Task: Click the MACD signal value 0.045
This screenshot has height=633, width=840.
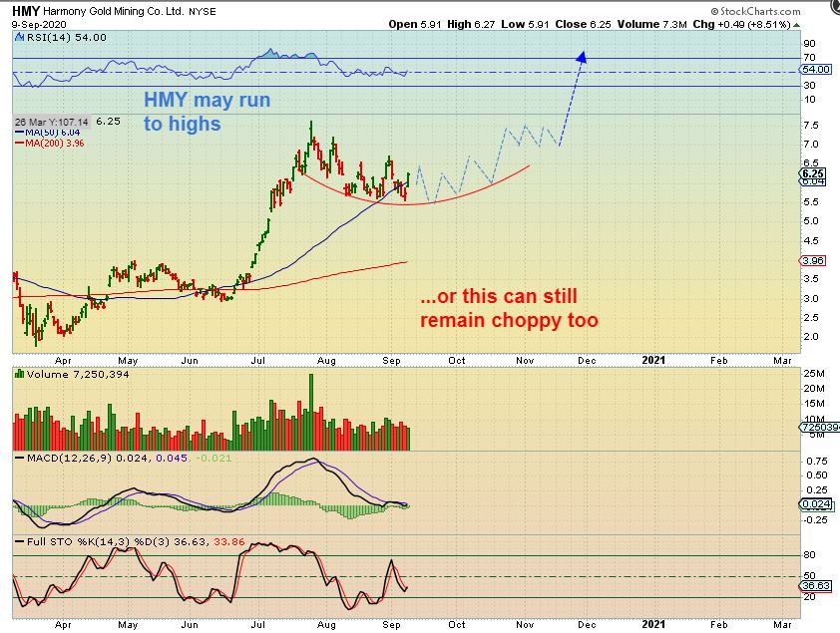Action: click(x=172, y=458)
